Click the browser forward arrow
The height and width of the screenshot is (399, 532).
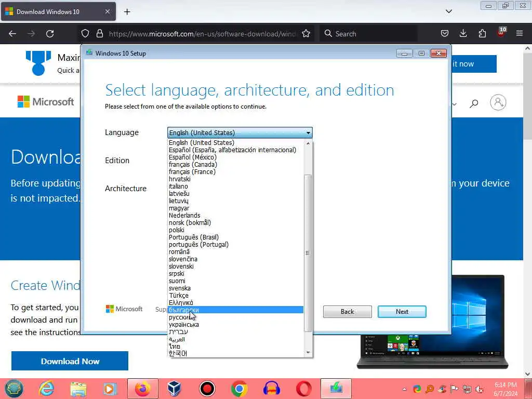31,34
